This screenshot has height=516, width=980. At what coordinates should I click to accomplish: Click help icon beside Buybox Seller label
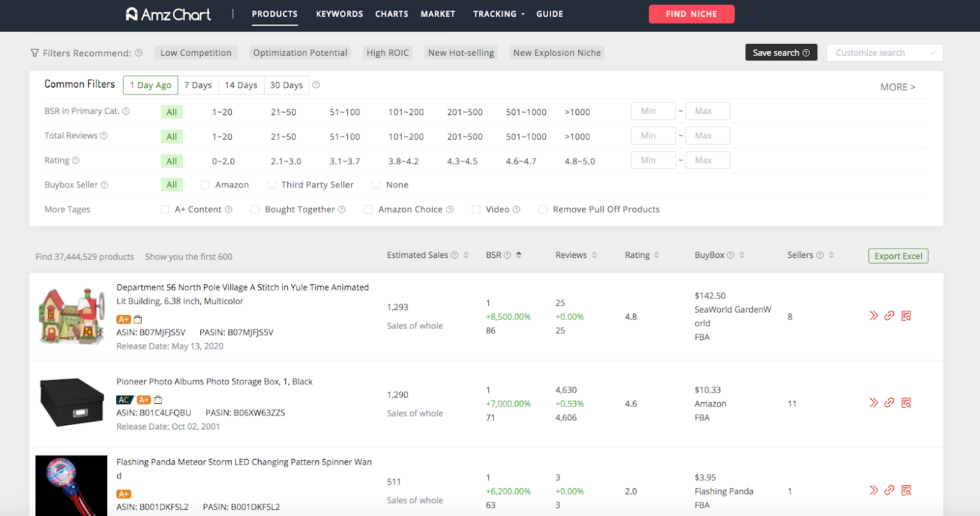point(104,184)
